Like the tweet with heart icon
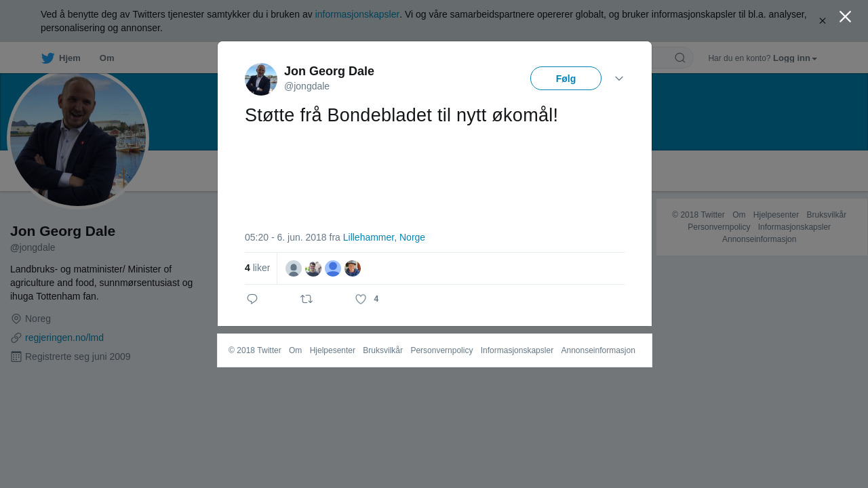Viewport: 868px width, 488px height. pyautogui.click(x=361, y=299)
